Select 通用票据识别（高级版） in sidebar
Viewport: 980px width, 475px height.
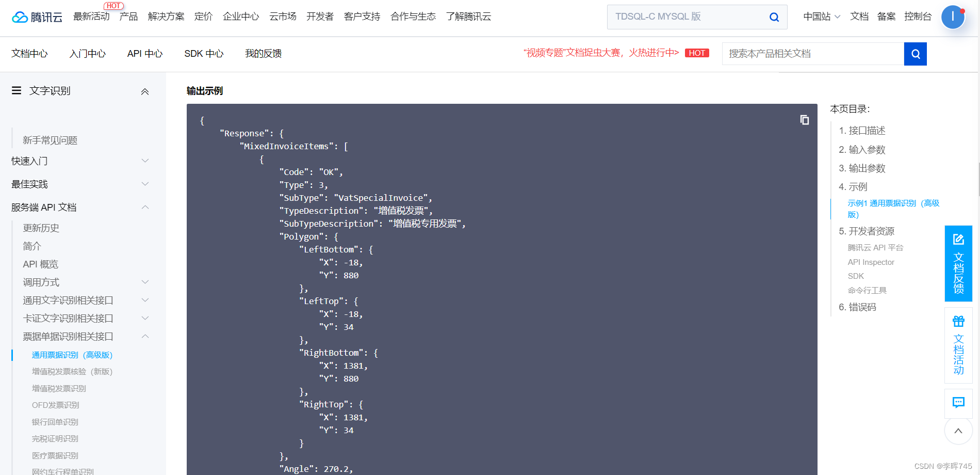pos(72,355)
